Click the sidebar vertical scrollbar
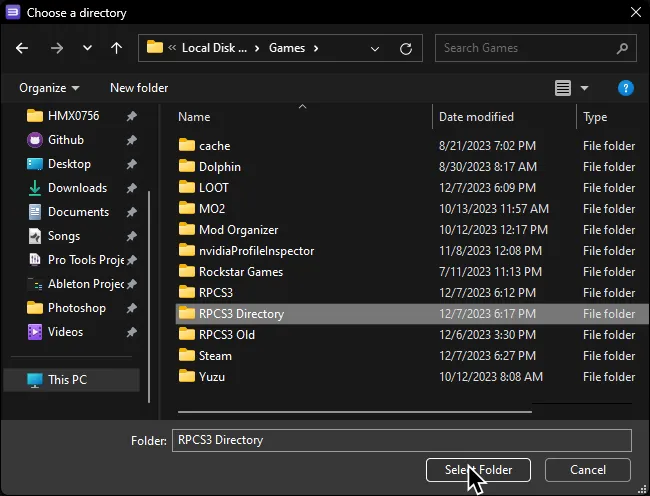Screen dimensions: 650x496 (x=149, y=296)
